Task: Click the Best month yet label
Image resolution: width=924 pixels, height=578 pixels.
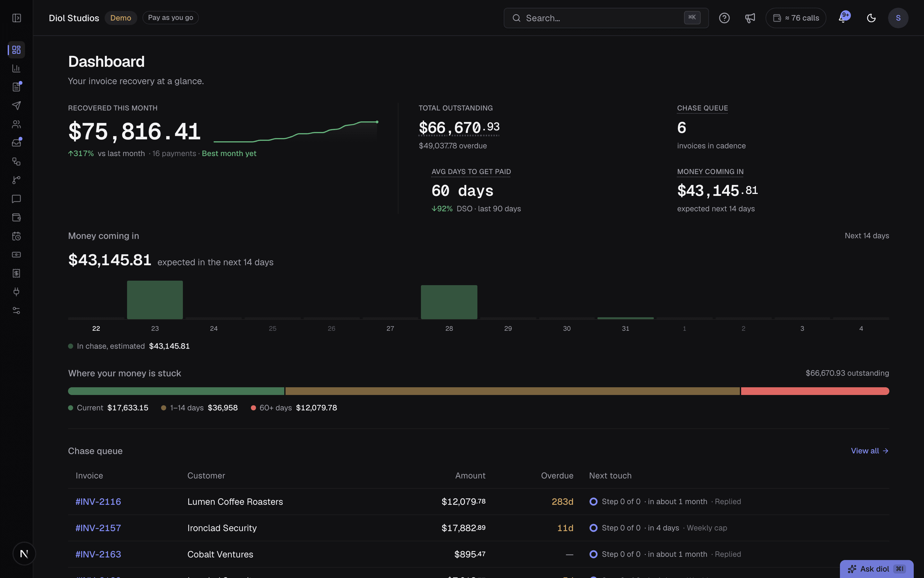Action: (x=229, y=153)
